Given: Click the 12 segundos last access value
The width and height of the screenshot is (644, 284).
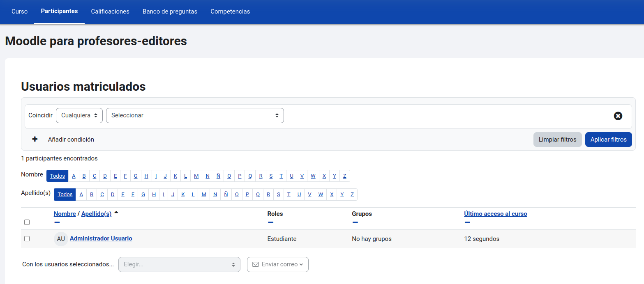Looking at the screenshot, I should (482, 239).
